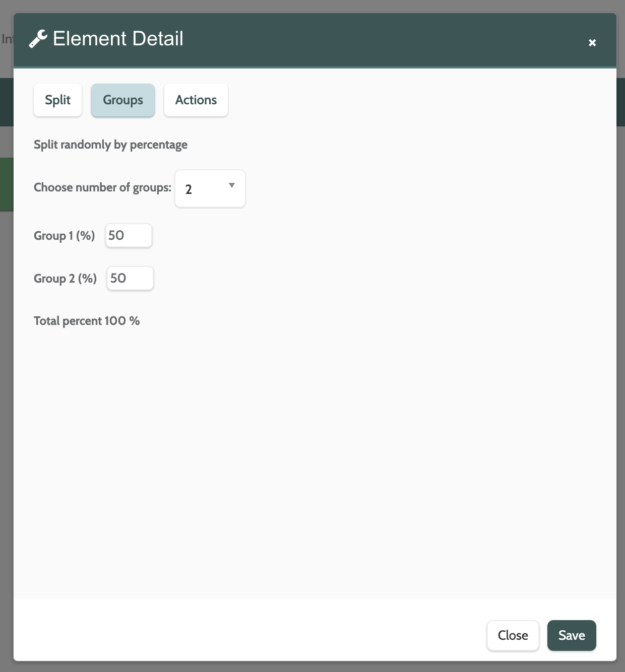This screenshot has height=672, width=625.
Task: Focus the Group 2 percentage field
Action: click(130, 279)
